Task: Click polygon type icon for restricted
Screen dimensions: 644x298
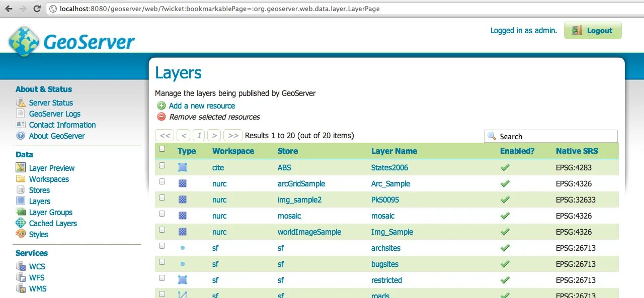Action: coord(183,280)
